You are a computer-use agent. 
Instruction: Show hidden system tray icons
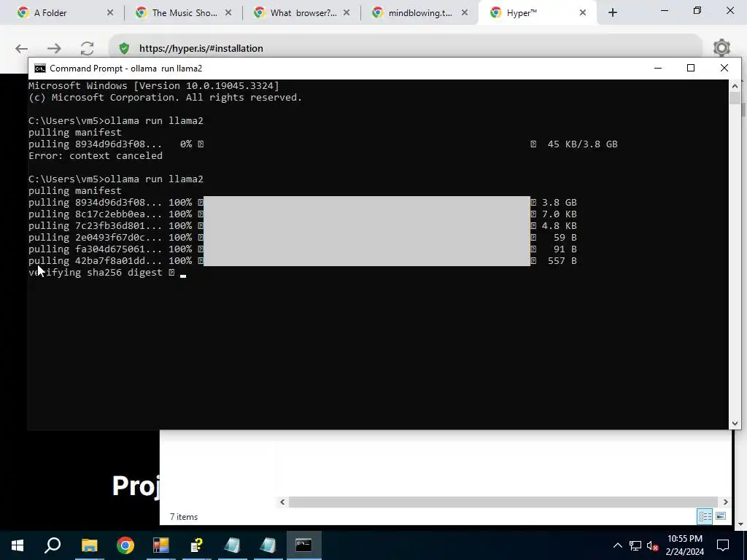[x=617, y=545]
